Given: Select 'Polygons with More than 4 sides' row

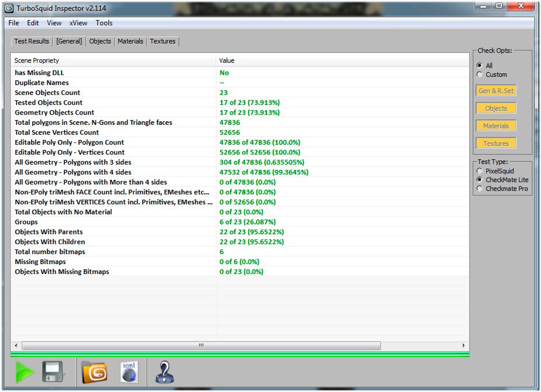Looking at the screenshot, I should (x=240, y=182).
